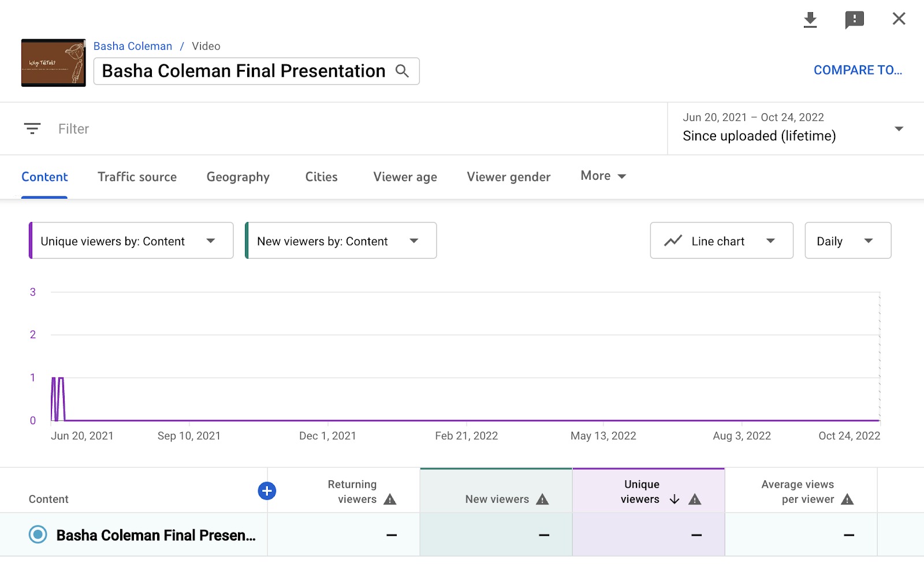Open the More tab menu
The width and height of the screenshot is (924, 575).
pyautogui.click(x=602, y=176)
